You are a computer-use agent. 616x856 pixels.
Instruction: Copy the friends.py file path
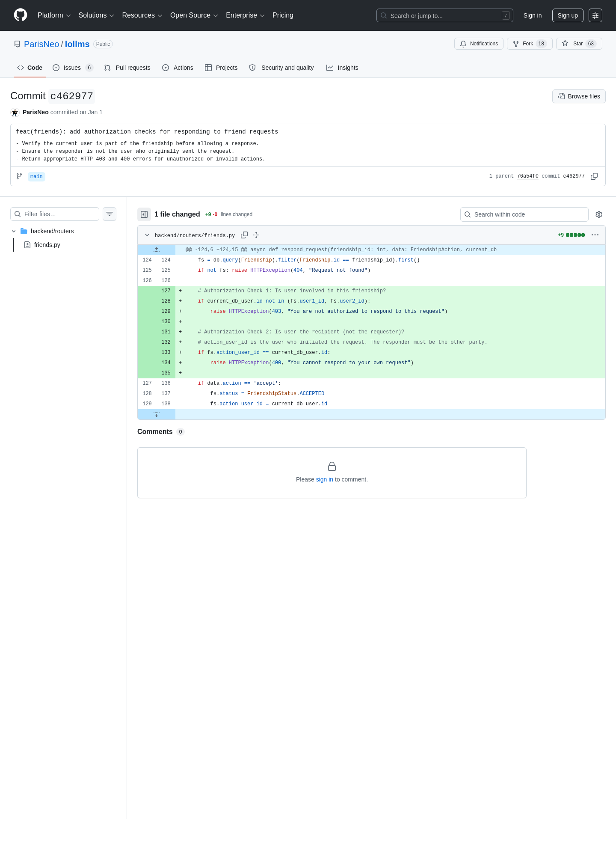[244, 235]
